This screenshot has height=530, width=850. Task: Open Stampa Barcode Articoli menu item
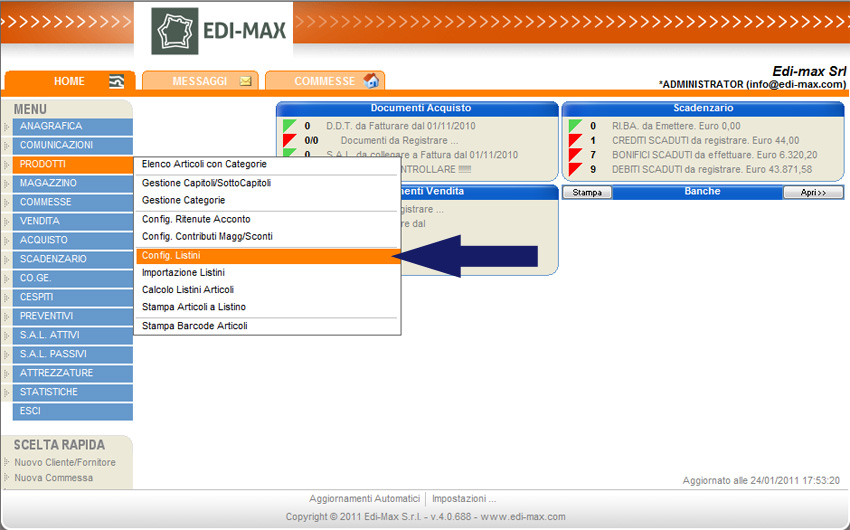[x=194, y=326]
